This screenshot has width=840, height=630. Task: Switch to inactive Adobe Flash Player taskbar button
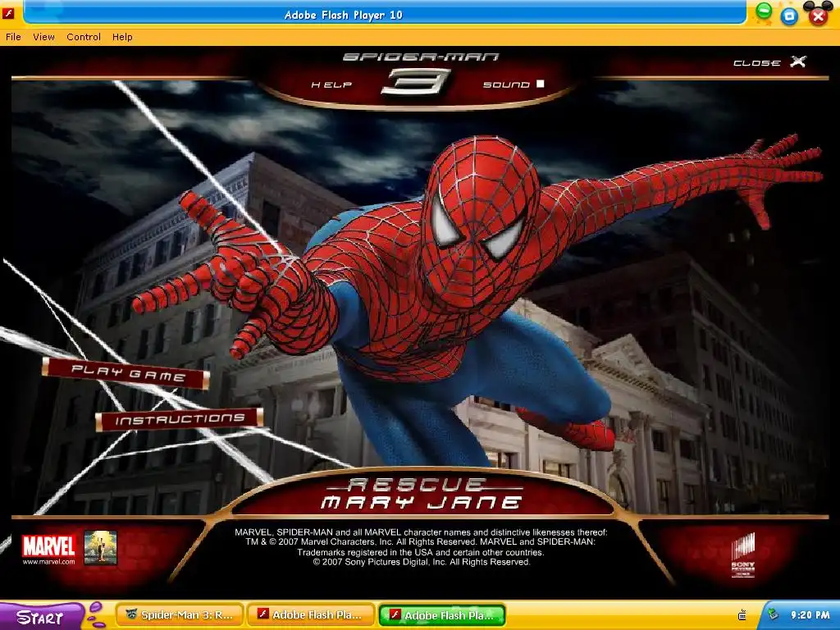tap(311, 615)
